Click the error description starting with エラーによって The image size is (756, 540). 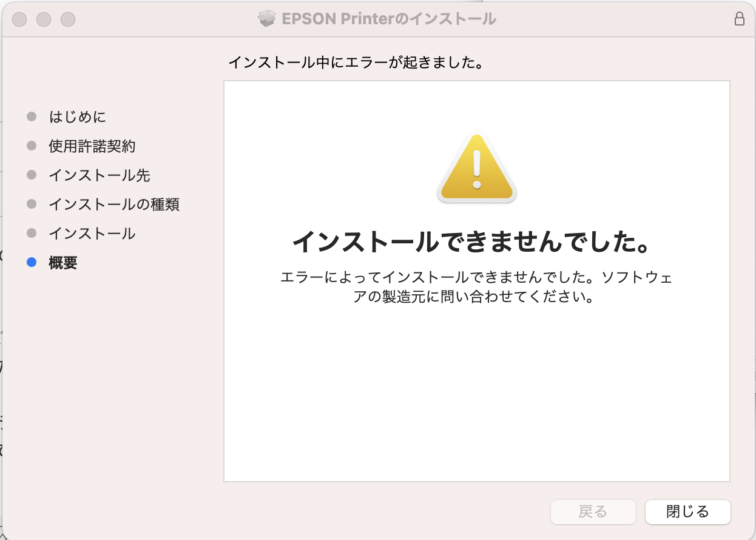[476, 288]
